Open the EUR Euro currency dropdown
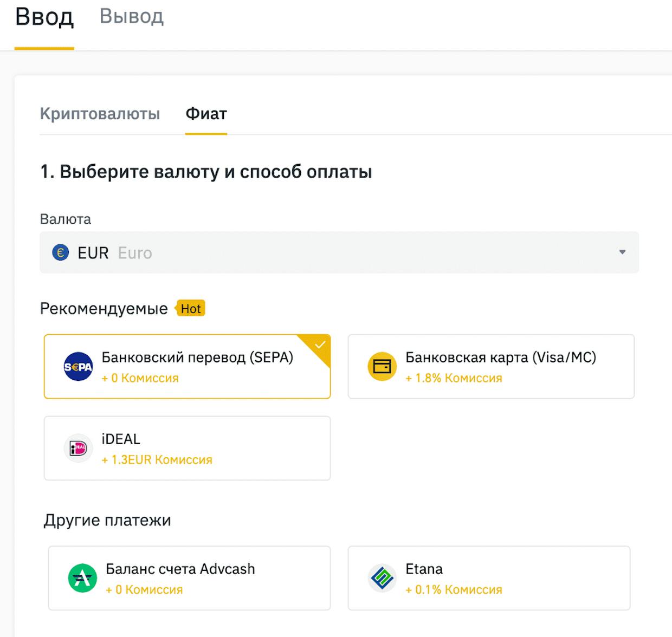 coord(339,252)
